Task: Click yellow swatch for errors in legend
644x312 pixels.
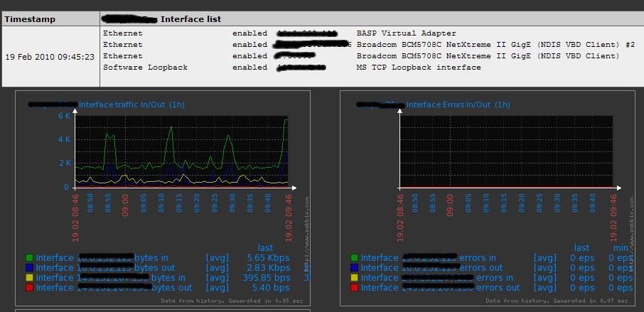Action: [x=354, y=278]
